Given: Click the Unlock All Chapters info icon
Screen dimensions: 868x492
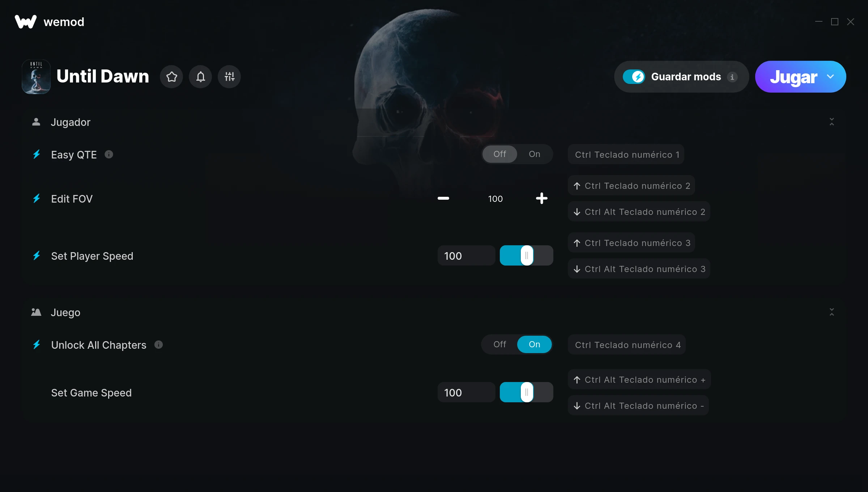Looking at the screenshot, I should pos(158,345).
